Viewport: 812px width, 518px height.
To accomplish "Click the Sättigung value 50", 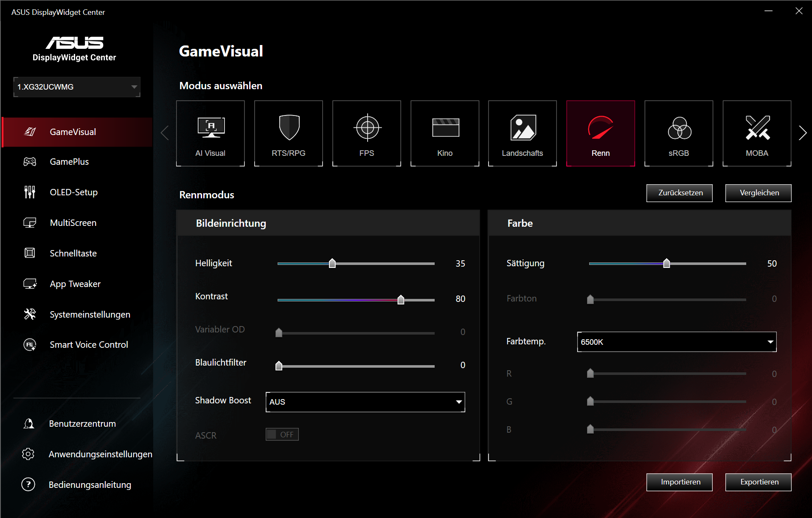I will [772, 264].
